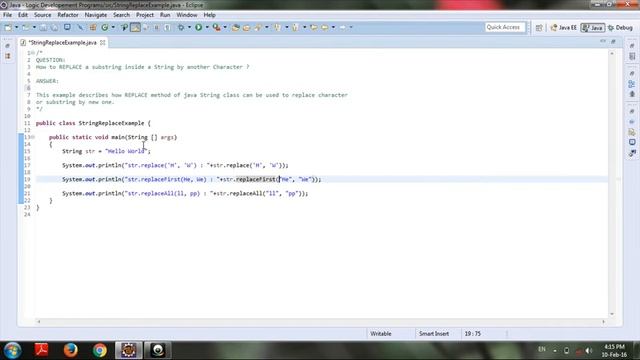
Task: Open the Edit menu
Action: [x=23, y=15]
